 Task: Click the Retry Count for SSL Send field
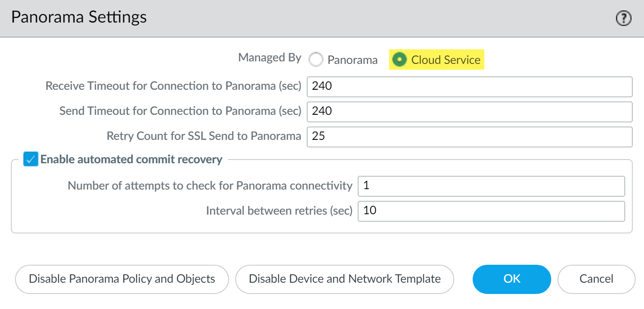[469, 137]
